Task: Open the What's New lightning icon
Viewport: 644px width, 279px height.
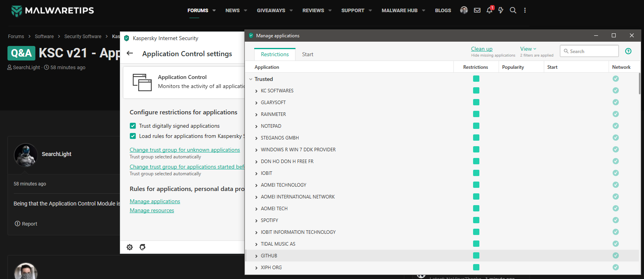Action: pos(501,11)
